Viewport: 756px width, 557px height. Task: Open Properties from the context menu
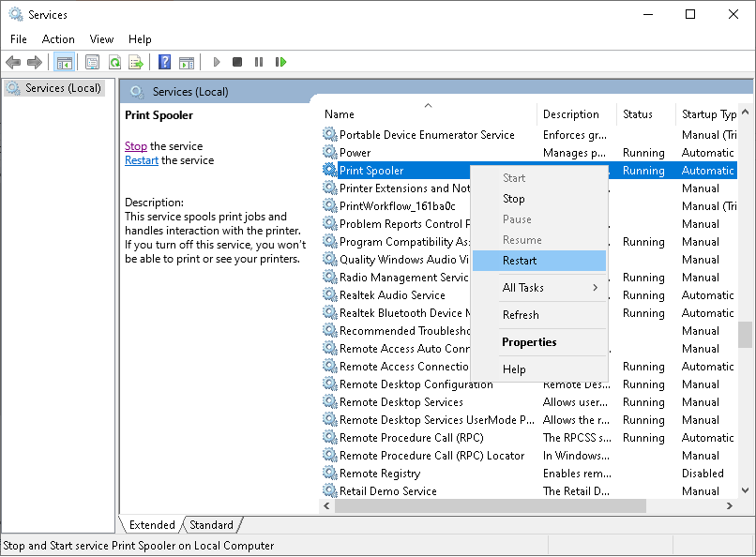point(539,342)
